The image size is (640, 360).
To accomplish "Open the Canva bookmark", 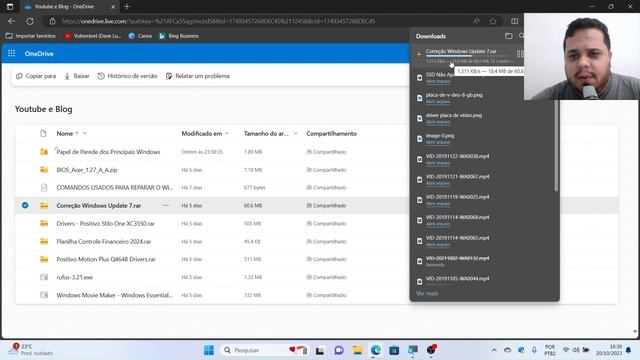I will coord(140,36).
